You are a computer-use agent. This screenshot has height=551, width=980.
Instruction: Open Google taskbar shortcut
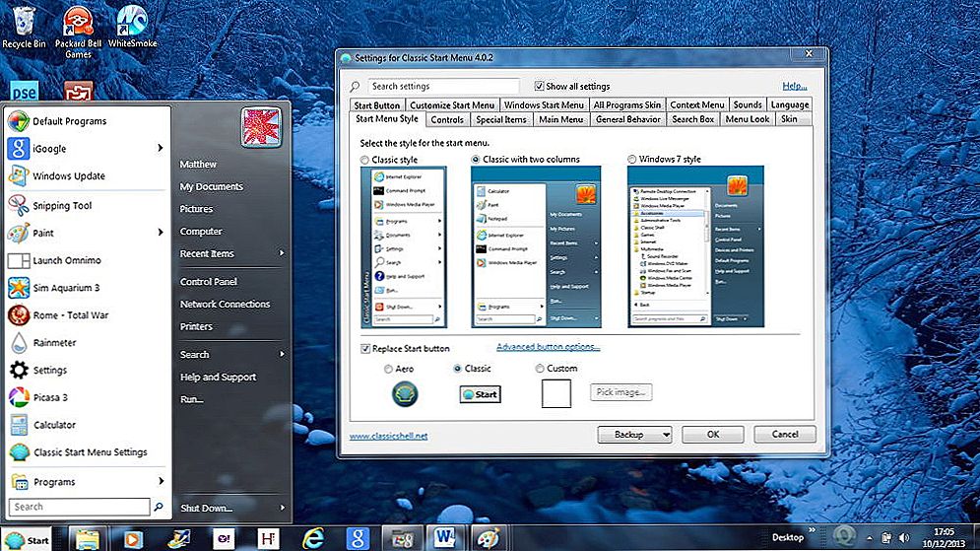point(358,538)
